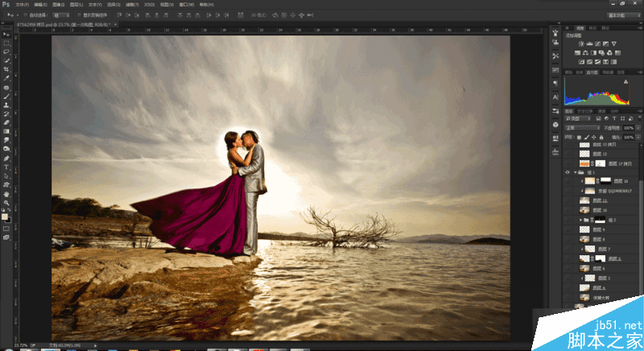The width and height of the screenshot is (644, 351).
Task: Select the Crop tool
Action: (6, 69)
